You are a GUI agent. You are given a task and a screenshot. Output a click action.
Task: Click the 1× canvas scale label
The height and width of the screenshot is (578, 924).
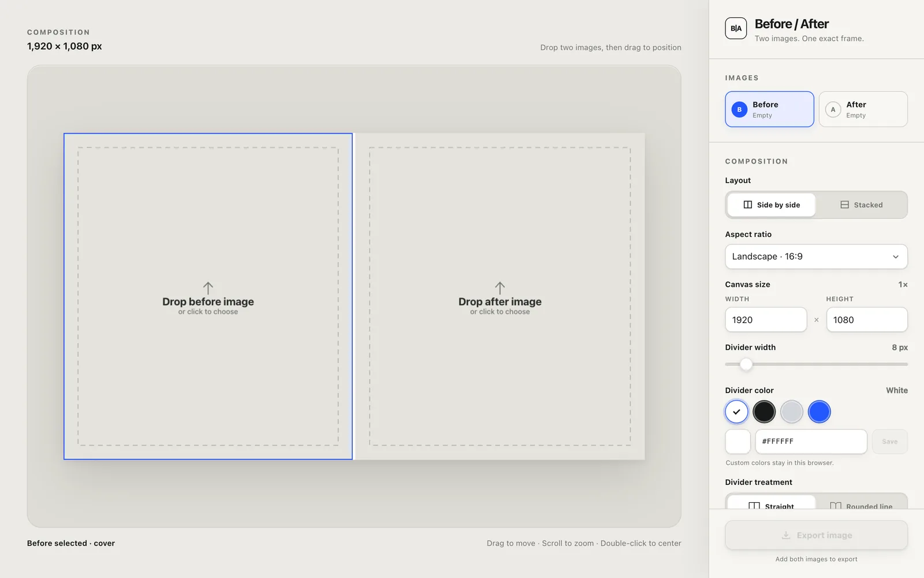pos(903,284)
